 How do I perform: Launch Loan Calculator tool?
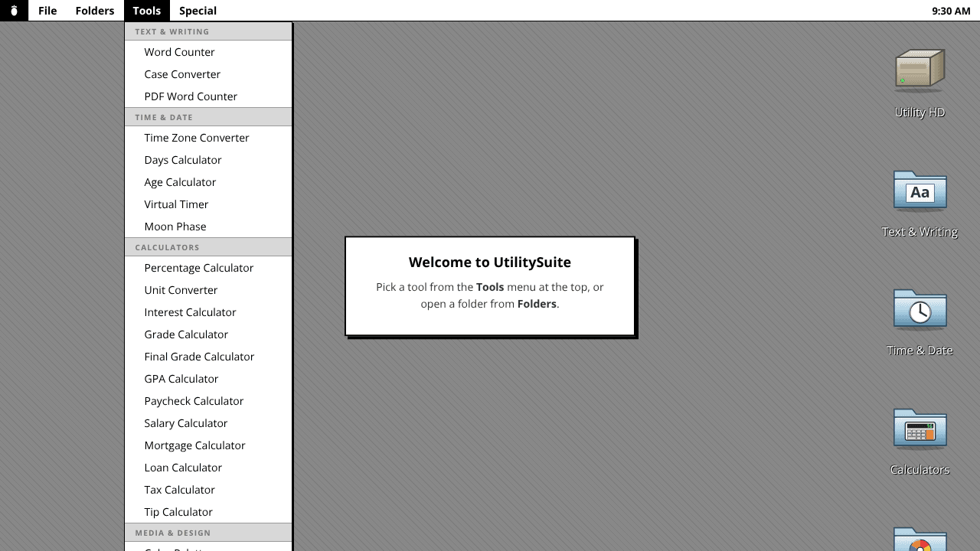click(x=208, y=468)
